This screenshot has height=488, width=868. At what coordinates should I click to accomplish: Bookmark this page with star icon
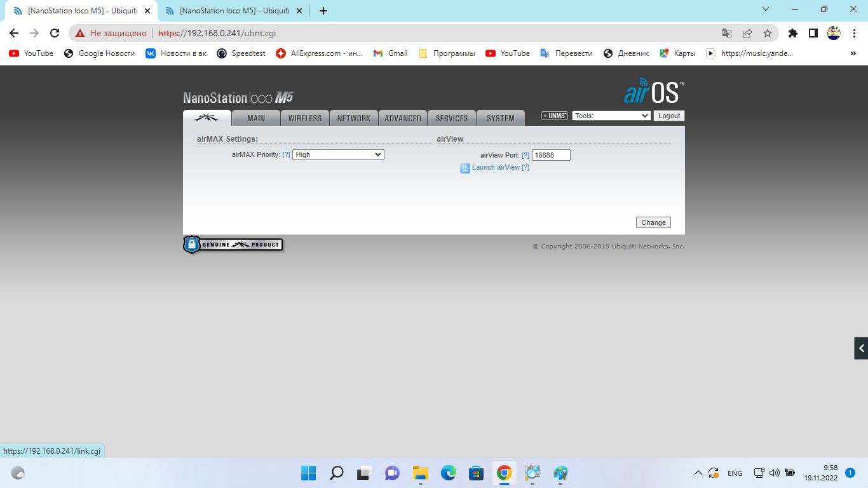tap(768, 33)
